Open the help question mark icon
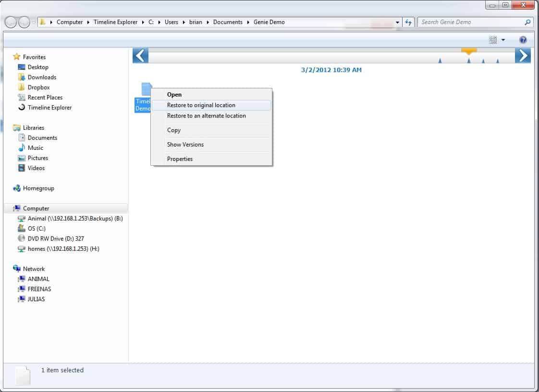 (x=523, y=40)
